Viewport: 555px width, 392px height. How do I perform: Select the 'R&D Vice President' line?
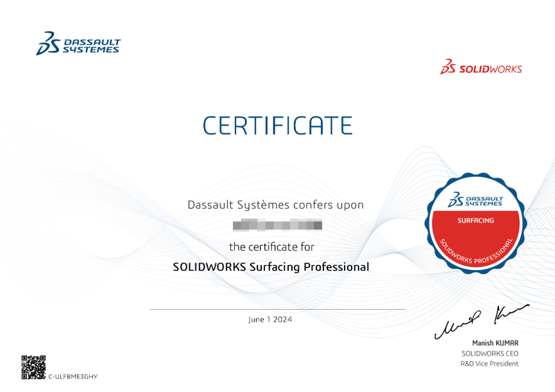pyautogui.click(x=489, y=364)
